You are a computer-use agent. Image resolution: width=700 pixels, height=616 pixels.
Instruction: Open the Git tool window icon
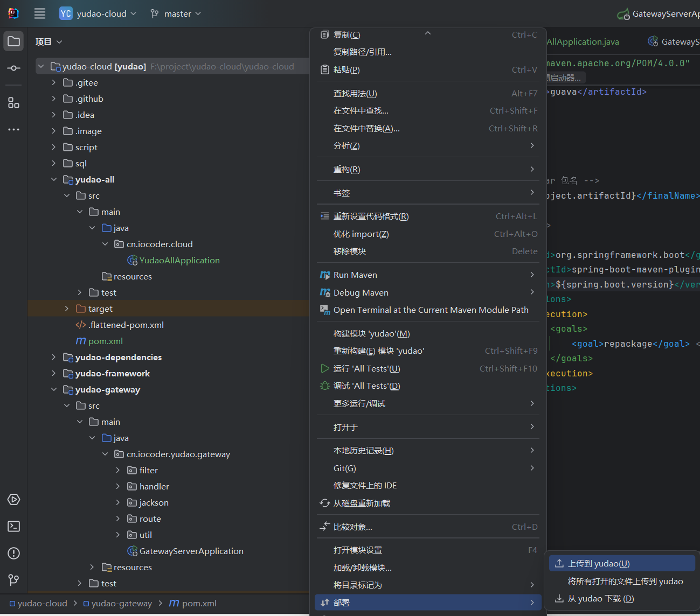[13, 580]
